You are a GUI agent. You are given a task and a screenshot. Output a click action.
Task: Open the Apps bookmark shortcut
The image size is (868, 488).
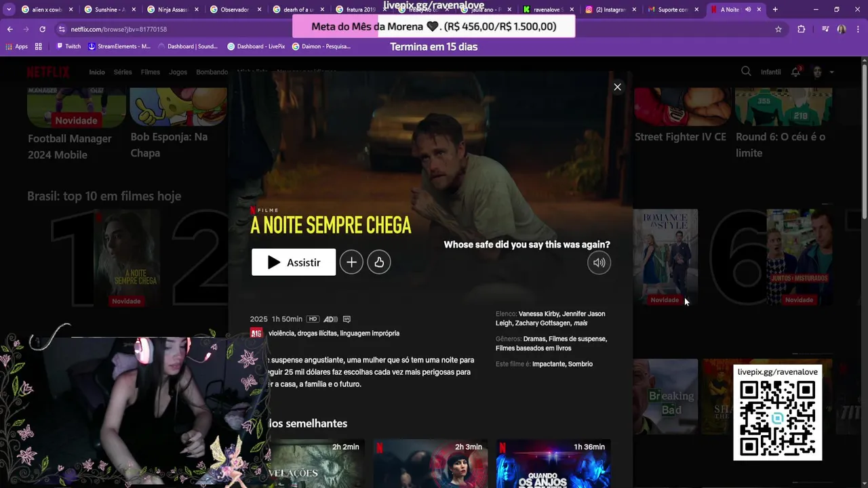coord(16,46)
